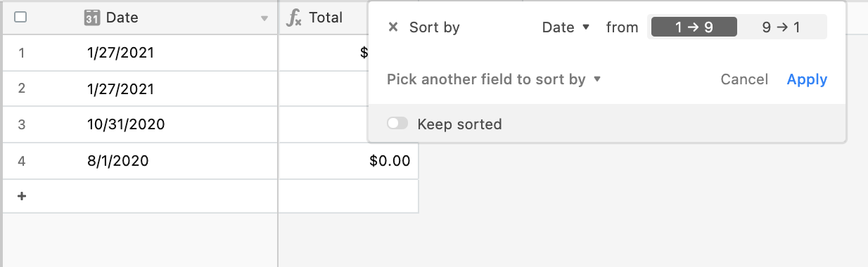Select descending 9 → 1 sort order
The image size is (868, 267).
click(x=781, y=27)
